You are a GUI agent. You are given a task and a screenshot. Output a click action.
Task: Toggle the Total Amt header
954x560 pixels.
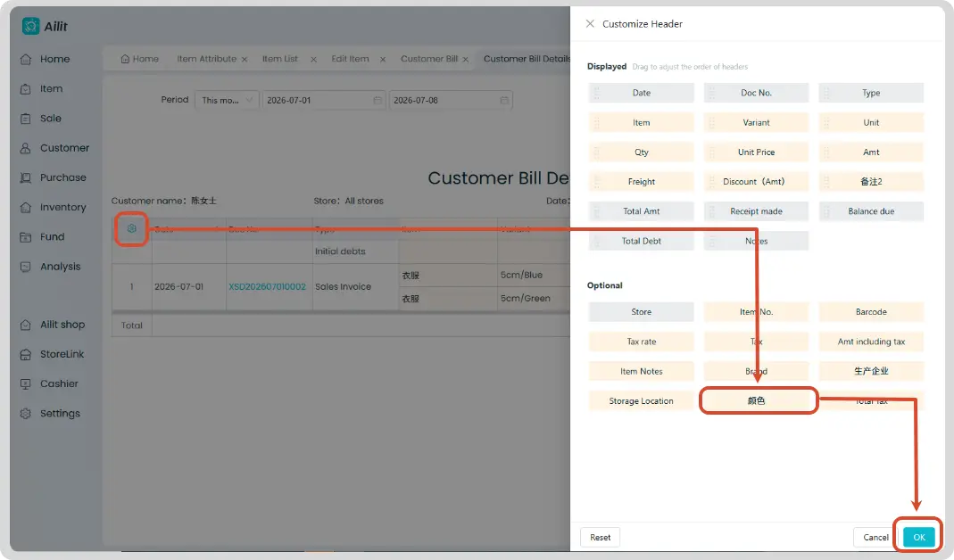(642, 211)
